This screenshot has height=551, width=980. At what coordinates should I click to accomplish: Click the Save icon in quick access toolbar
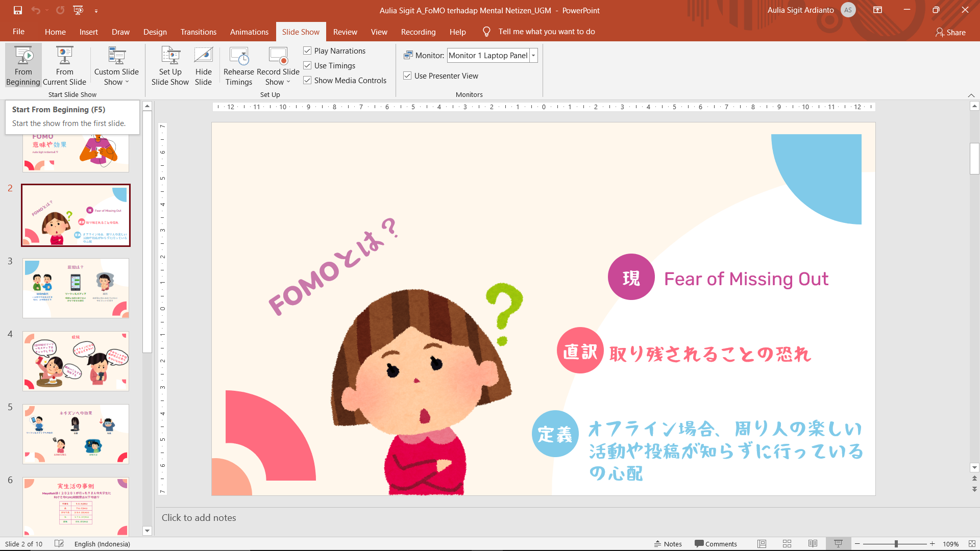pyautogui.click(x=18, y=10)
